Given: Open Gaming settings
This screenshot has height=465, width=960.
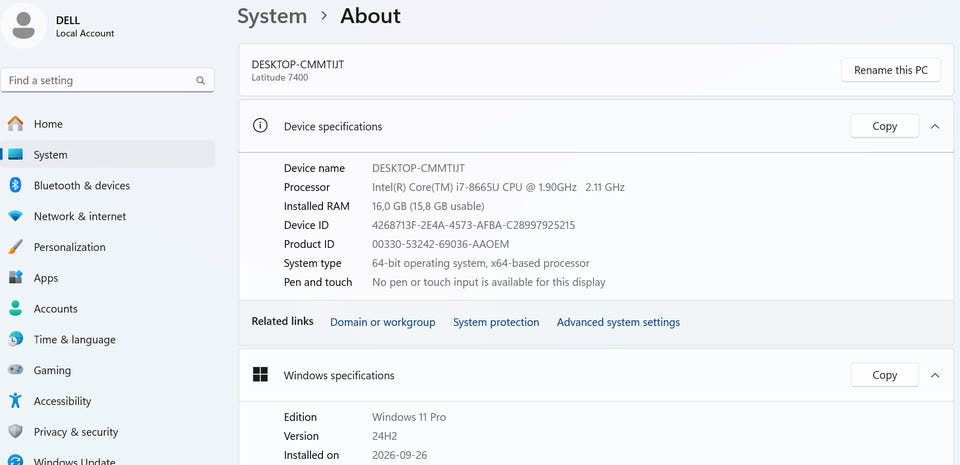Looking at the screenshot, I should point(108,370).
